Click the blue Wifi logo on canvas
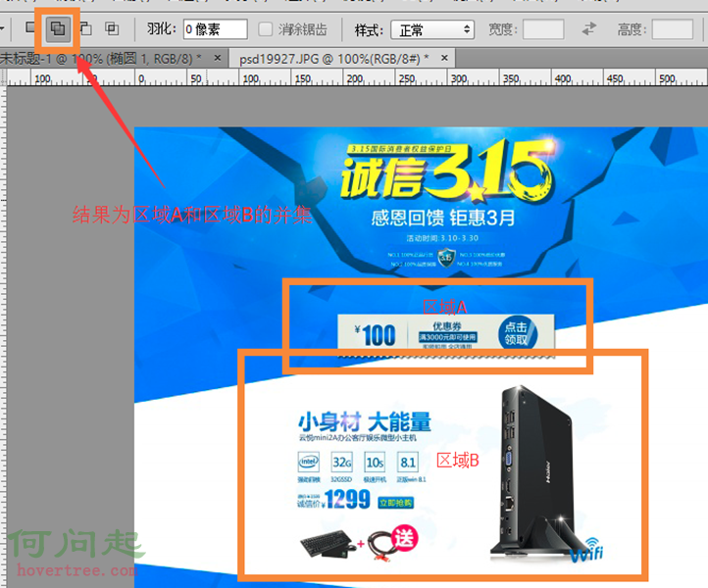Image resolution: width=708 pixels, height=588 pixels. (x=593, y=550)
